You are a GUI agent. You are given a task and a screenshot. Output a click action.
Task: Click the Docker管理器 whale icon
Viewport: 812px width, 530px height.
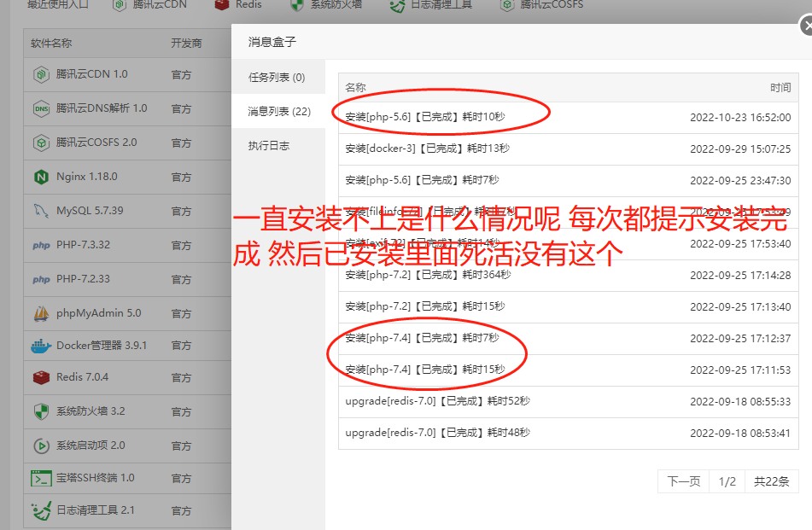[41, 346]
